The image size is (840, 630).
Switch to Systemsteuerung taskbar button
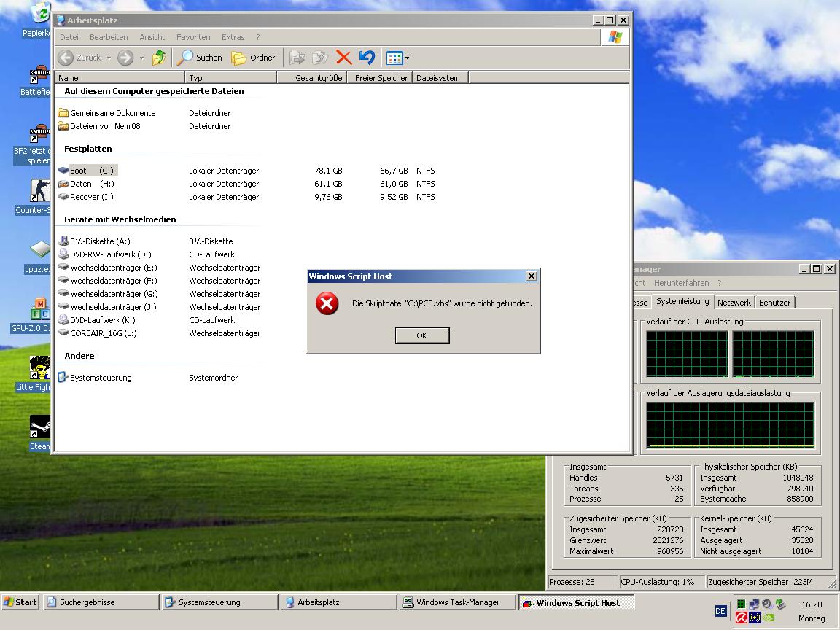tap(220, 602)
